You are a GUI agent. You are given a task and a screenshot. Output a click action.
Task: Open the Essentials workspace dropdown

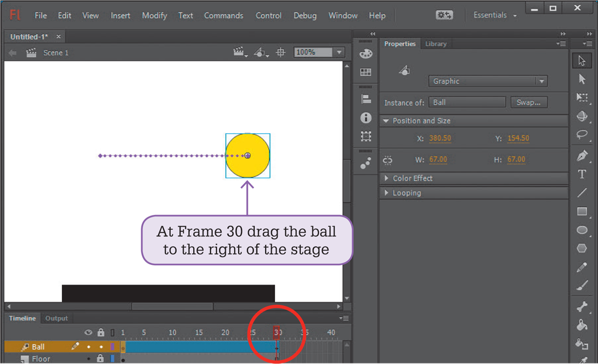(495, 15)
